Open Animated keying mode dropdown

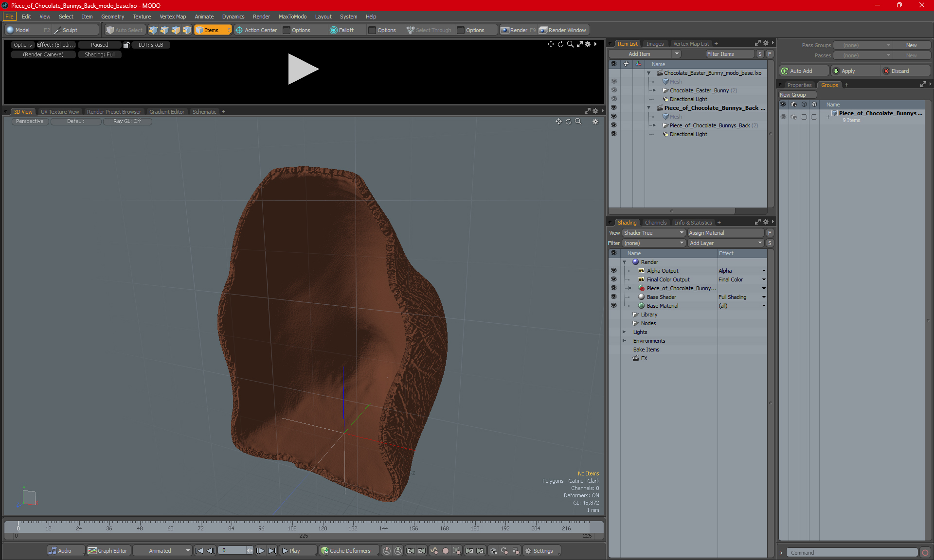(162, 551)
